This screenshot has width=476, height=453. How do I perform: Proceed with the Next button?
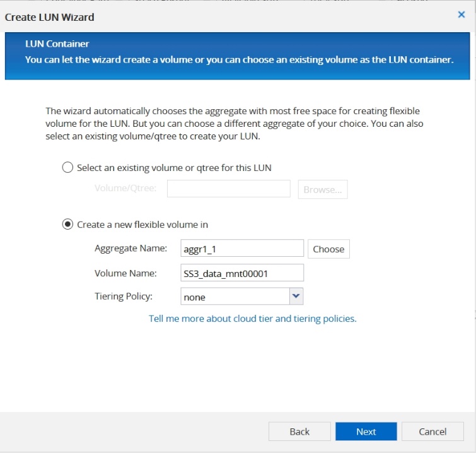point(366,432)
